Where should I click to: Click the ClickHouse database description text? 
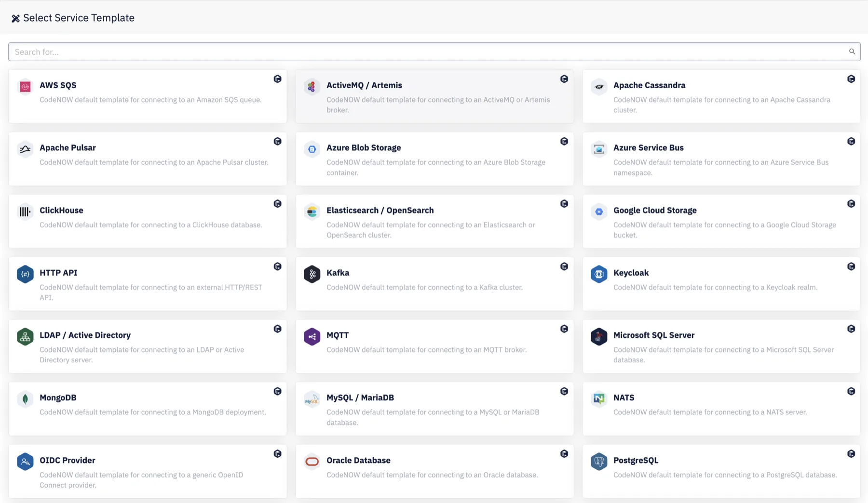pos(151,225)
